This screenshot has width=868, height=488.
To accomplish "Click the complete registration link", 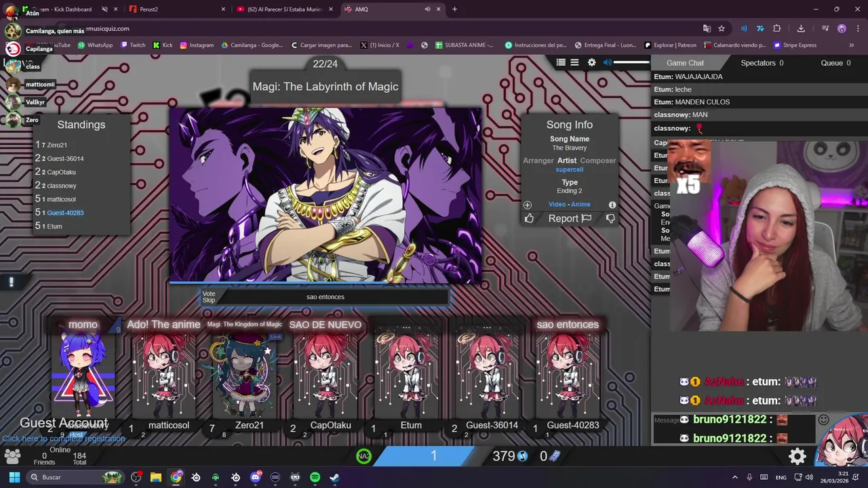I will (63, 439).
